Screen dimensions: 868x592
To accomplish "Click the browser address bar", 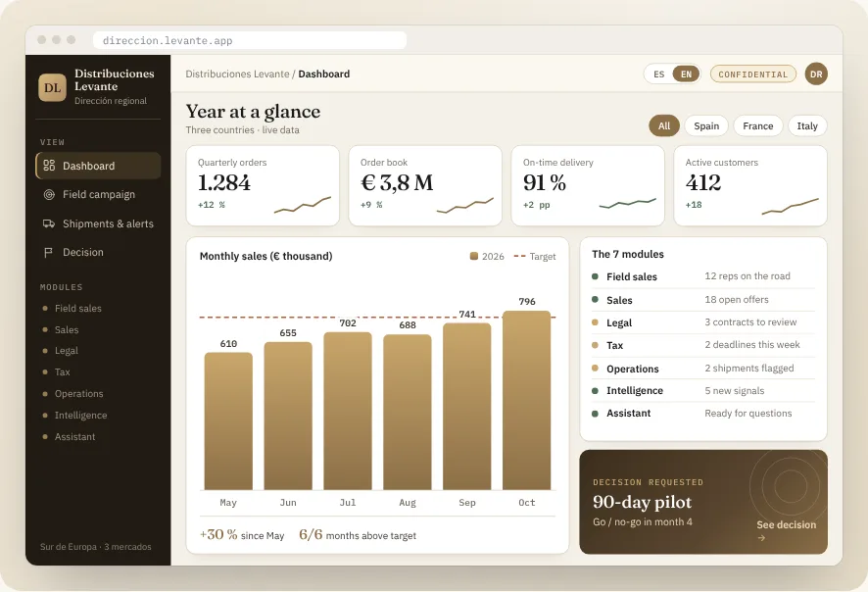I will 250,40.
